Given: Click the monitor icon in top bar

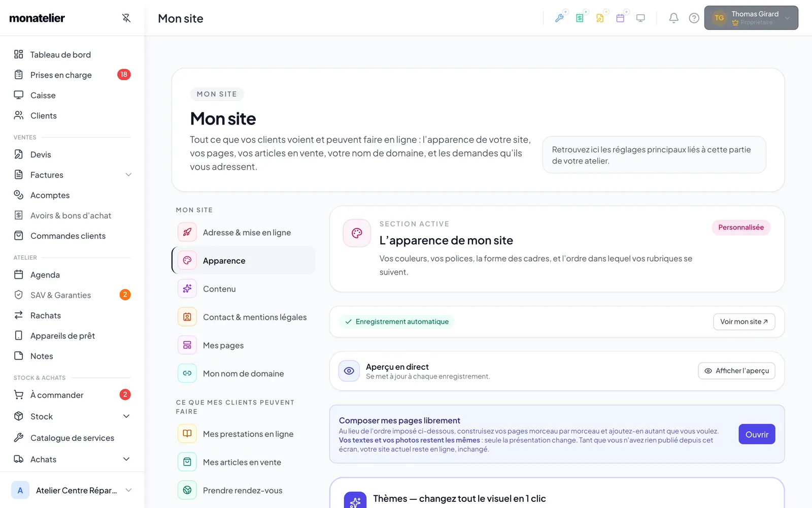Looking at the screenshot, I should pyautogui.click(x=640, y=18).
